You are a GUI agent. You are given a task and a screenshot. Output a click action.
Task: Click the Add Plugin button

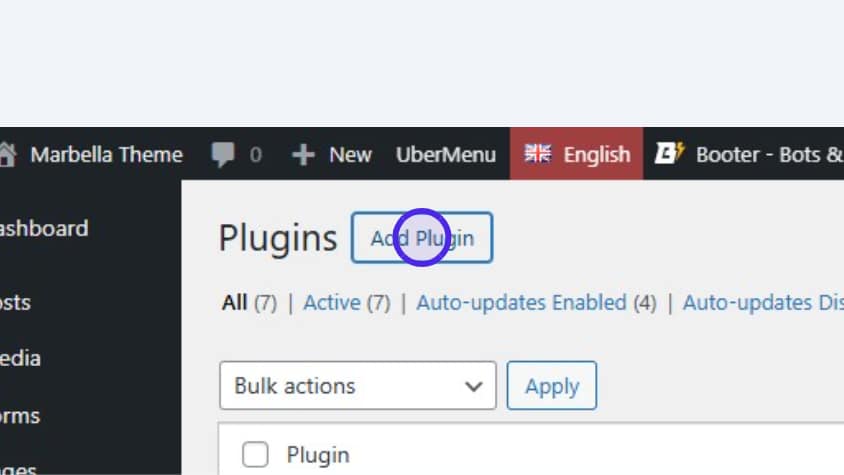[x=421, y=238]
